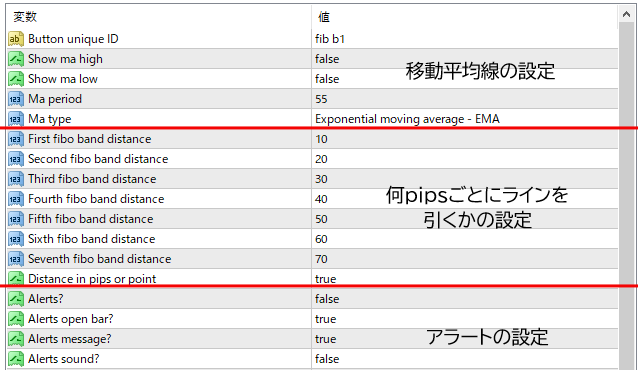Open the Alerts message? true value dropdown

[465, 339]
